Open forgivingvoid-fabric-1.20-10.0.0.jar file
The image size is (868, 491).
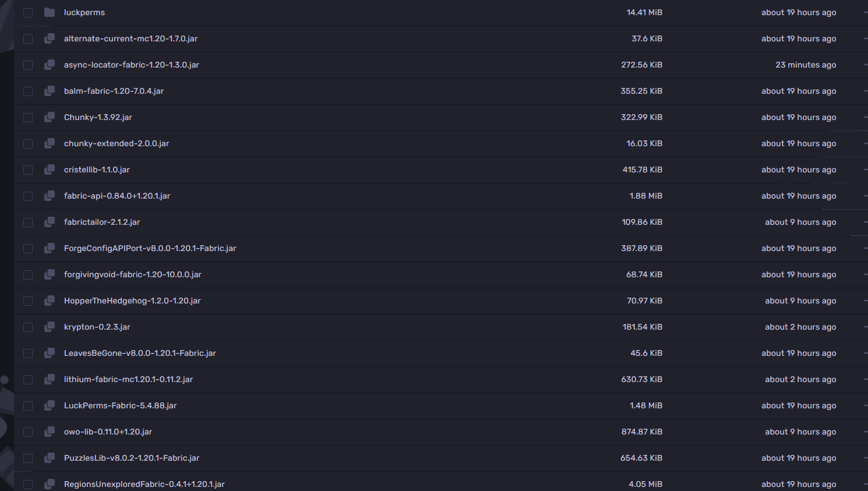[133, 274]
